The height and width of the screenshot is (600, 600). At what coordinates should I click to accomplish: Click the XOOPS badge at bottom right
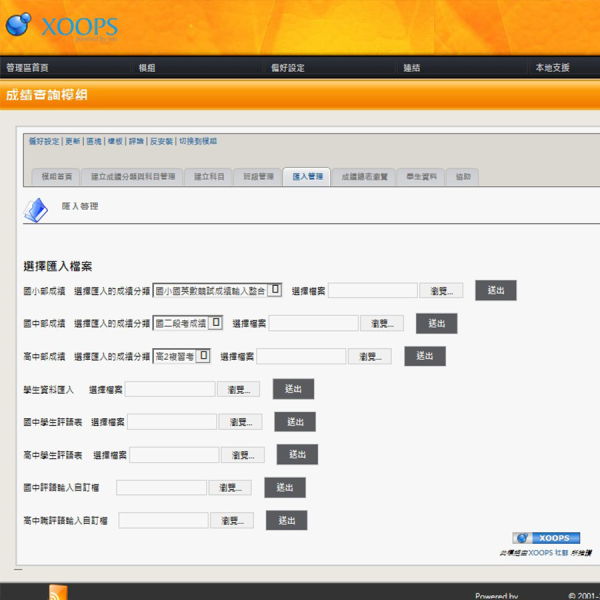point(546,538)
